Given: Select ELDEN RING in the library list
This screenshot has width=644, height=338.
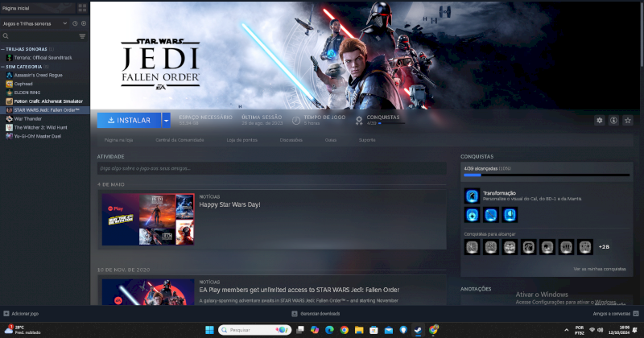Looking at the screenshot, I should click(x=27, y=93).
